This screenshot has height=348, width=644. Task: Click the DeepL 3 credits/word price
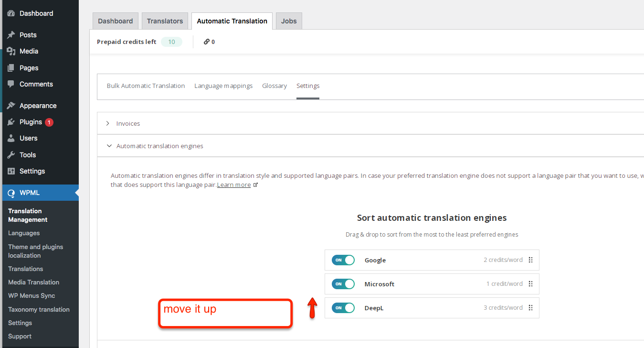click(503, 308)
